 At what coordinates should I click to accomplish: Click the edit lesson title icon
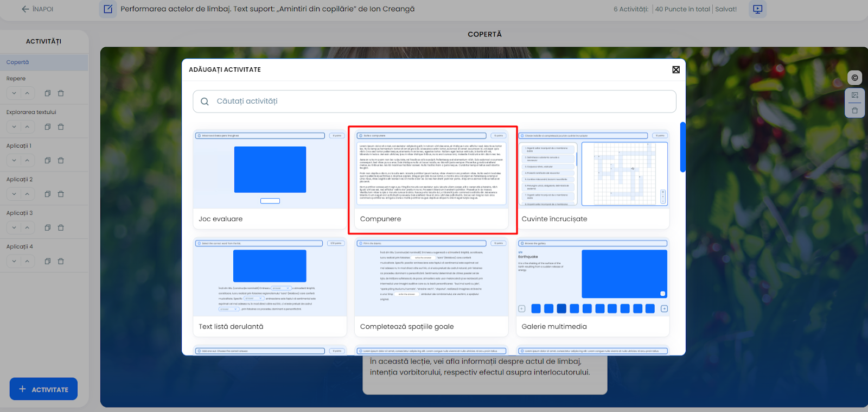[108, 9]
